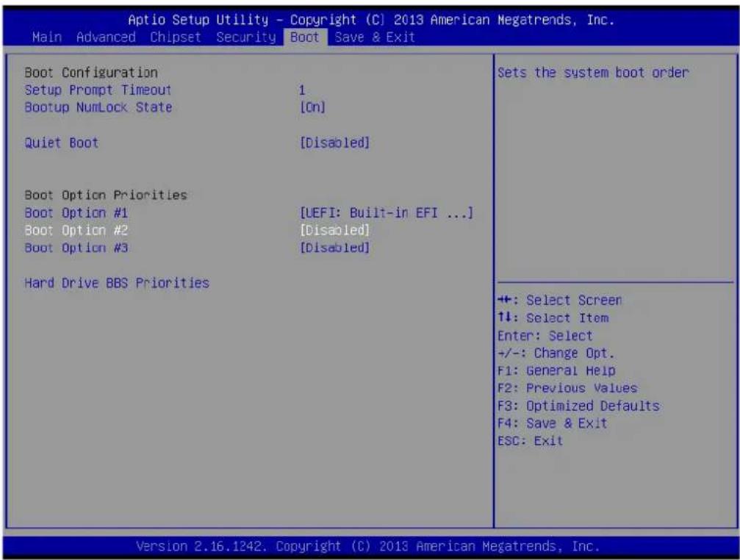Select Bootup NumLock State option
This screenshot has height=560, width=740.
98,107
